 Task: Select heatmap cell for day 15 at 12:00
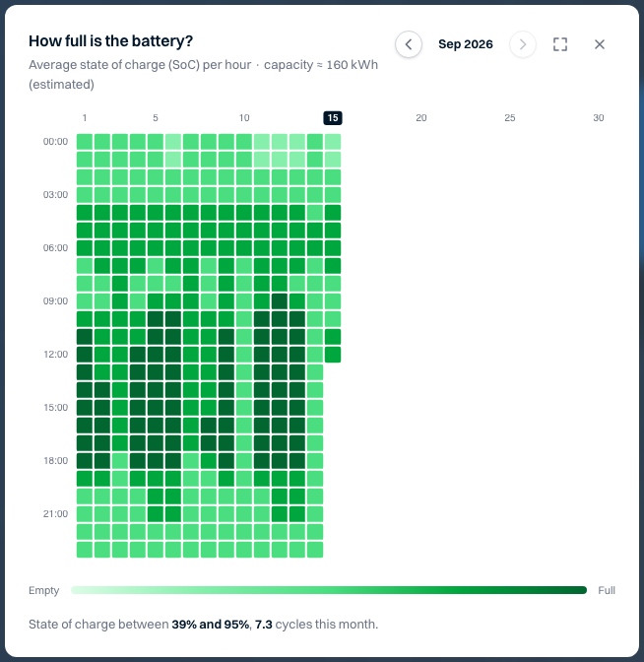[x=333, y=355]
